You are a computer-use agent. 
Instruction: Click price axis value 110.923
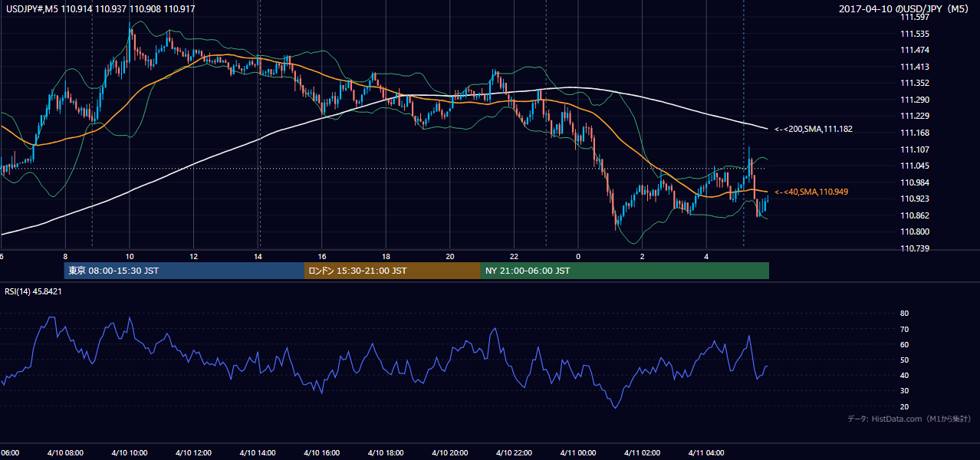point(913,199)
